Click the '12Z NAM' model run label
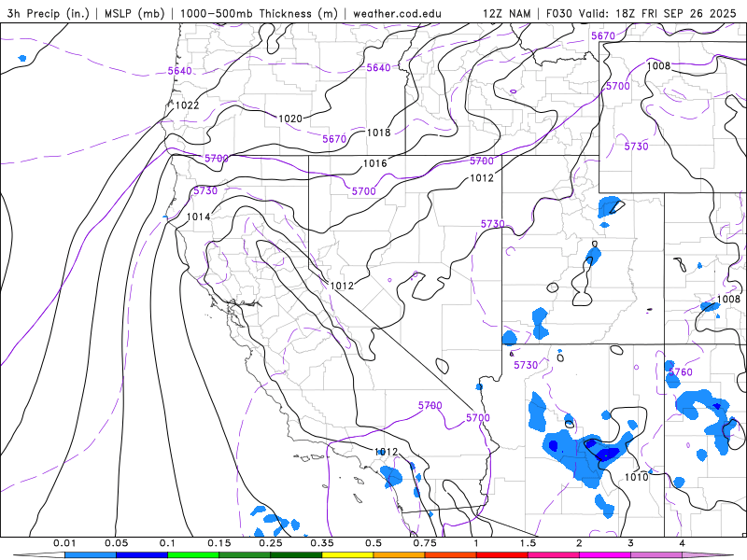747x560 pixels. [506, 13]
